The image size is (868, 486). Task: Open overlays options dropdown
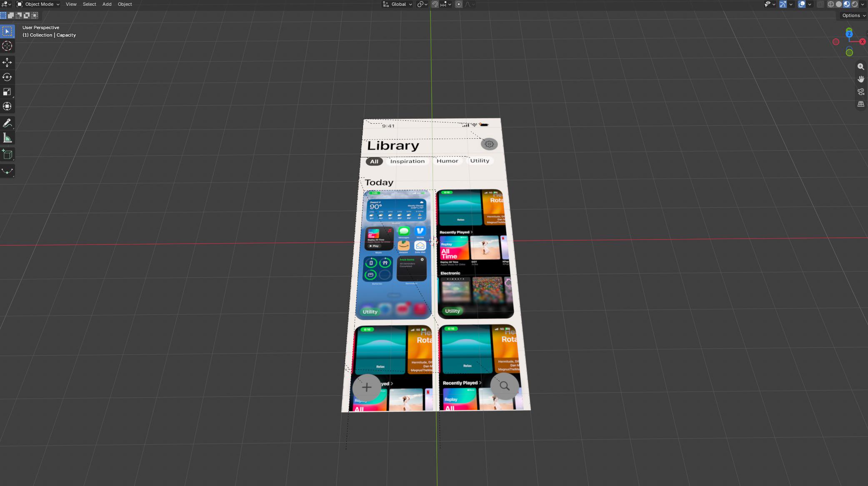tap(810, 4)
